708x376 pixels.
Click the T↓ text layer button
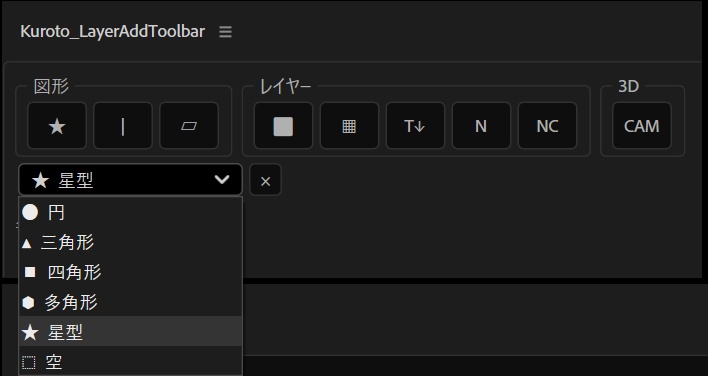pos(415,126)
